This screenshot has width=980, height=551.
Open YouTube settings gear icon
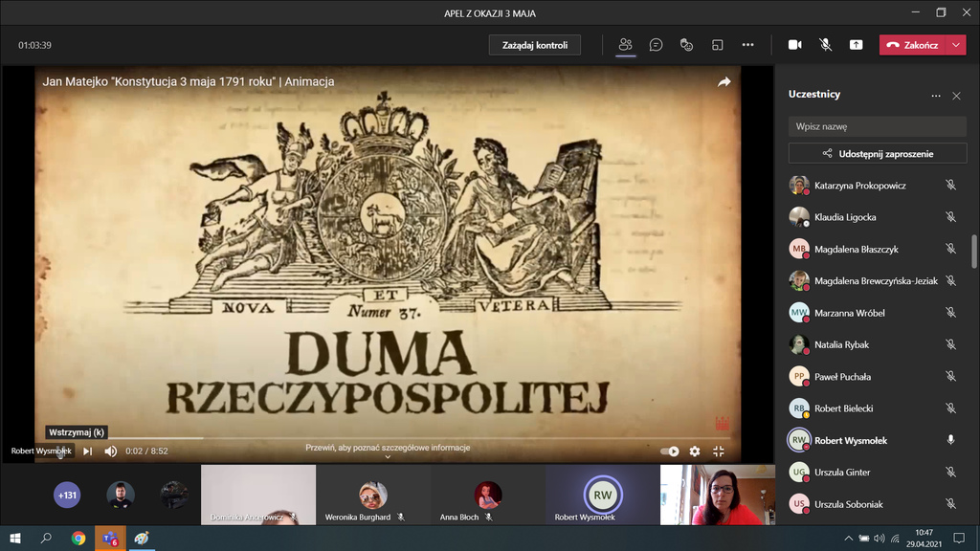coord(695,452)
